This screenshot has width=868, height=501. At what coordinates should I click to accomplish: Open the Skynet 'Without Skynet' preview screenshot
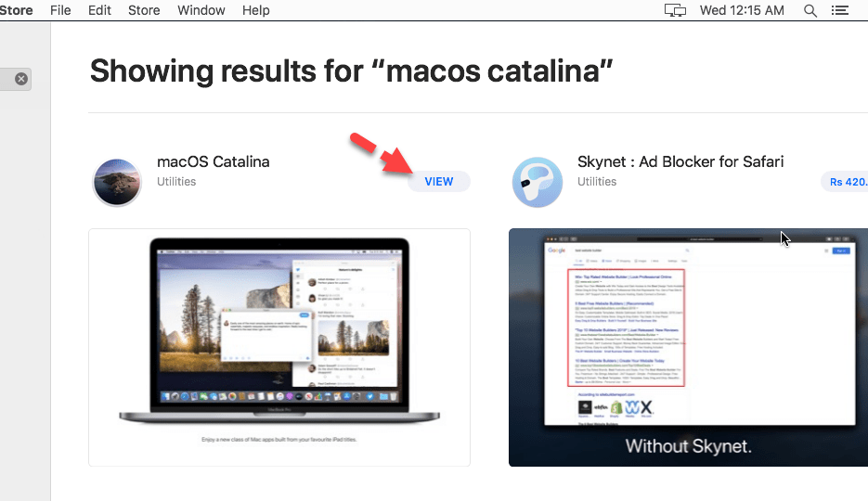(688, 347)
